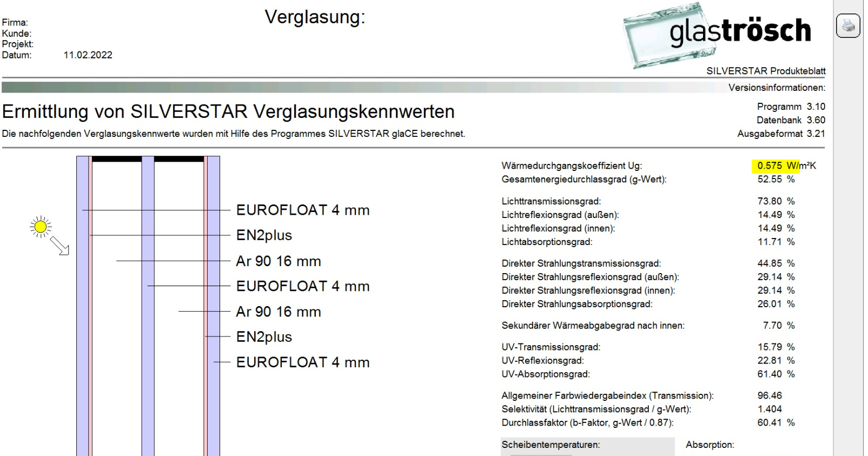868x456 pixels.
Task: Click the g-Wert value 52.55 %
Action: click(776, 179)
